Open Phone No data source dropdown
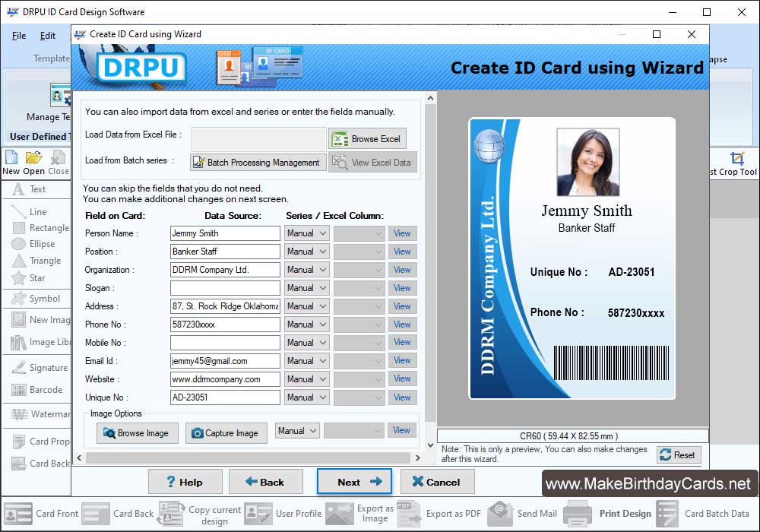The height and width of the screenshot is (532, 760). coord(307,325)
